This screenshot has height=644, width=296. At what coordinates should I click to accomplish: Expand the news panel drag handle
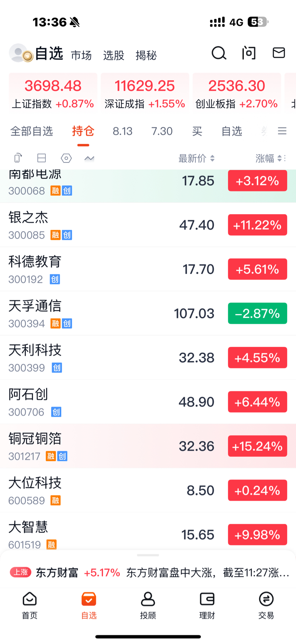pos(148,555)
